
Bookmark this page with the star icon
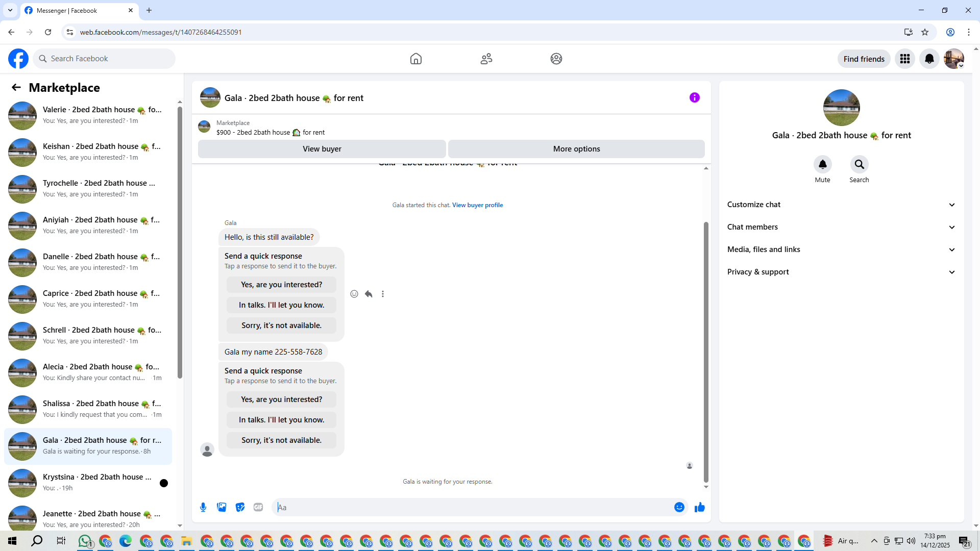pyautogui.click(x=925, y=32)
